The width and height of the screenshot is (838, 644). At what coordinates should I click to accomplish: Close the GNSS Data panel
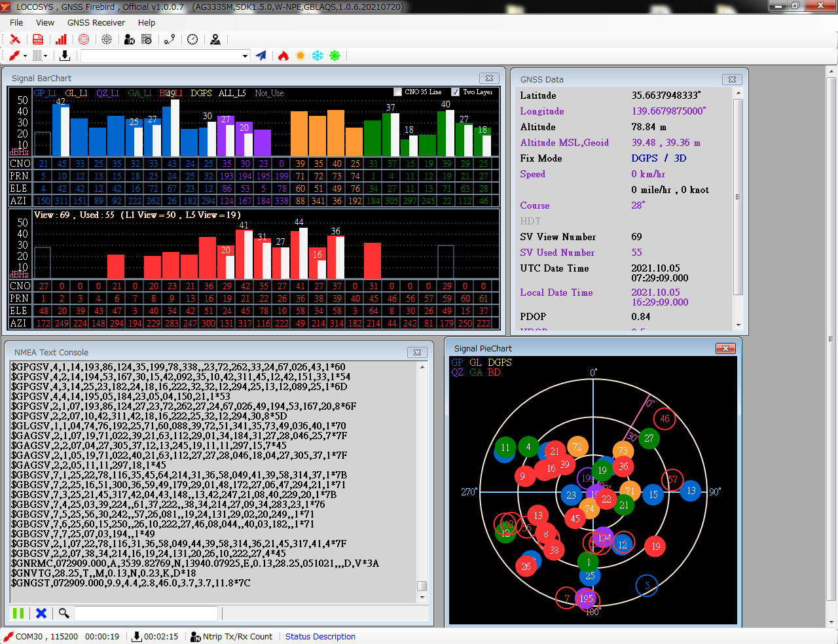pyautogui.click(x=732, y=79)
